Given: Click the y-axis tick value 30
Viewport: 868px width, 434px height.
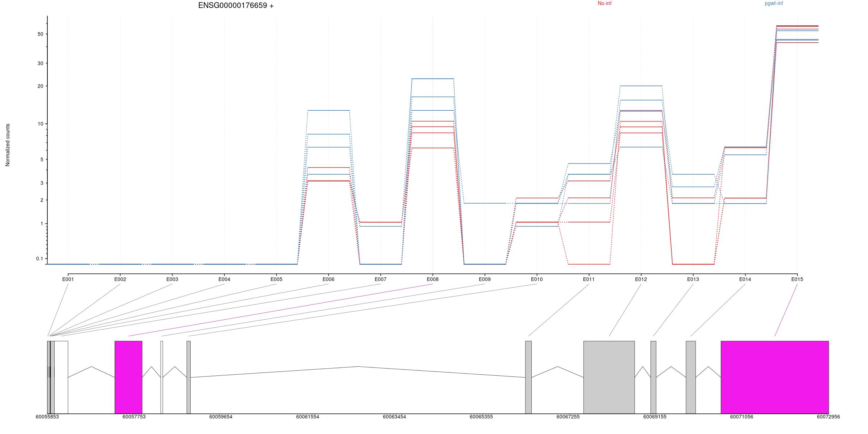Looking at the screenshot, I should coord(40,63).
